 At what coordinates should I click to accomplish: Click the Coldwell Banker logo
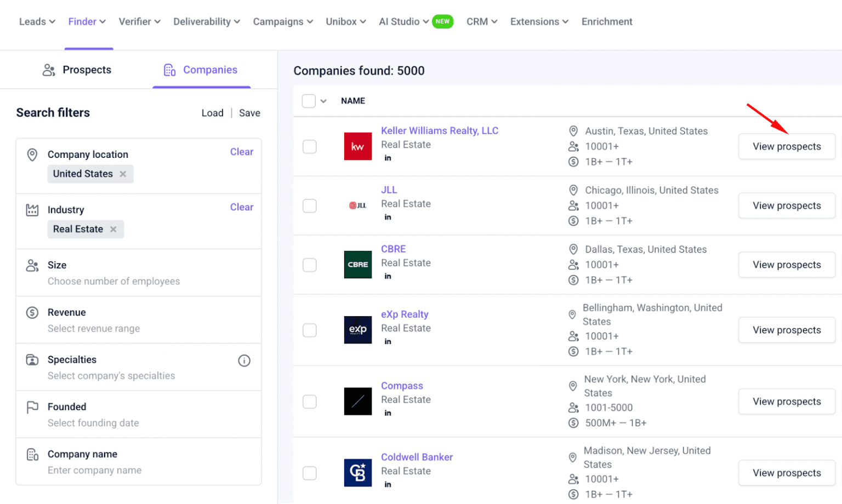[358, 473]
